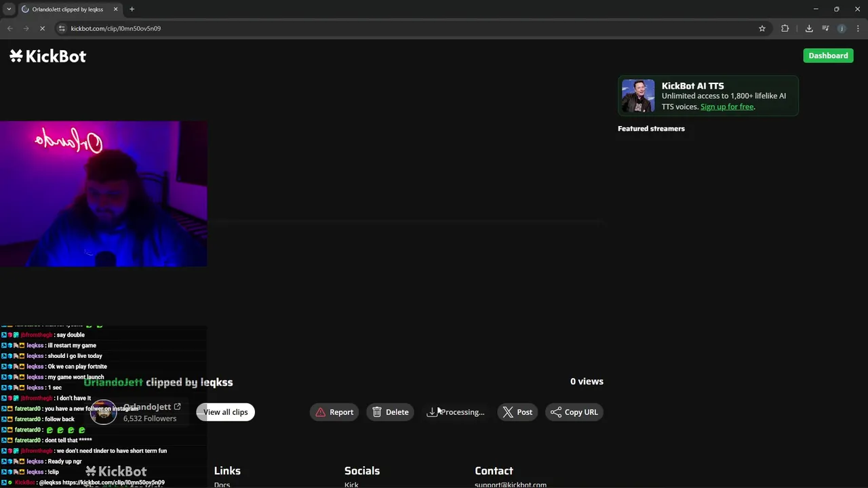Open the Extensions puzzle icon
Screen dimensions: 868x488
785,28
